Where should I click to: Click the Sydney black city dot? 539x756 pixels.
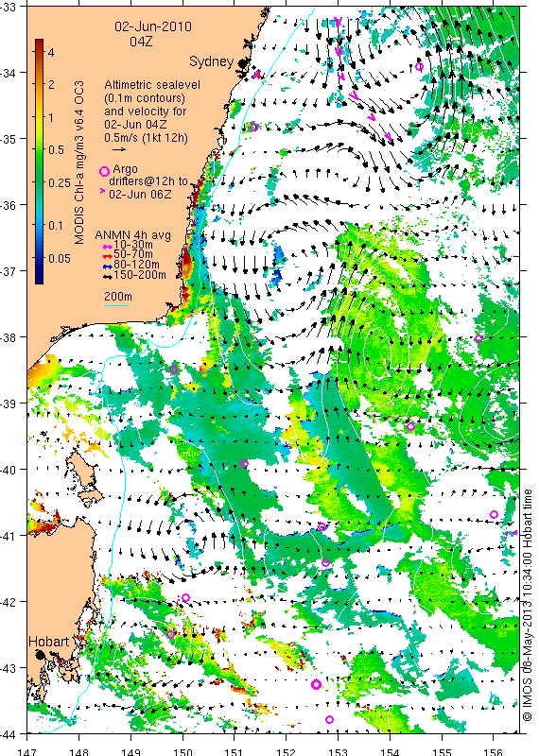(242, 62)
